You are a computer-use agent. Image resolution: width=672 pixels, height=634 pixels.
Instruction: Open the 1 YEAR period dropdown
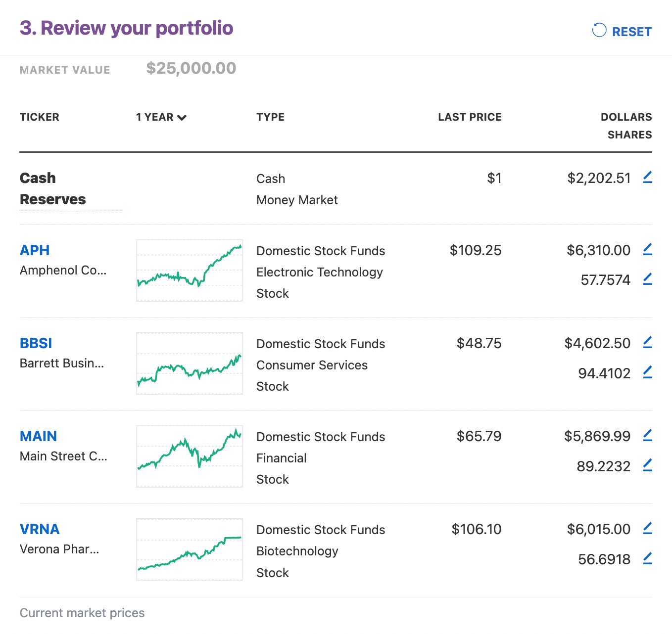(161, 117)
